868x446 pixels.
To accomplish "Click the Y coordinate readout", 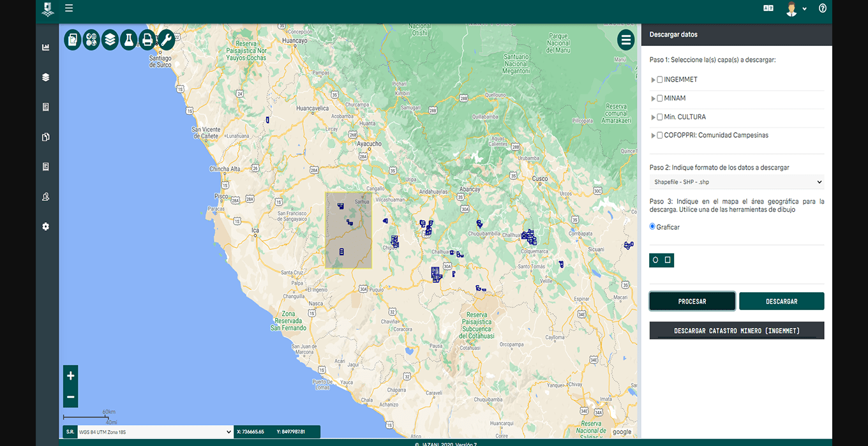I will coord(292,432).
